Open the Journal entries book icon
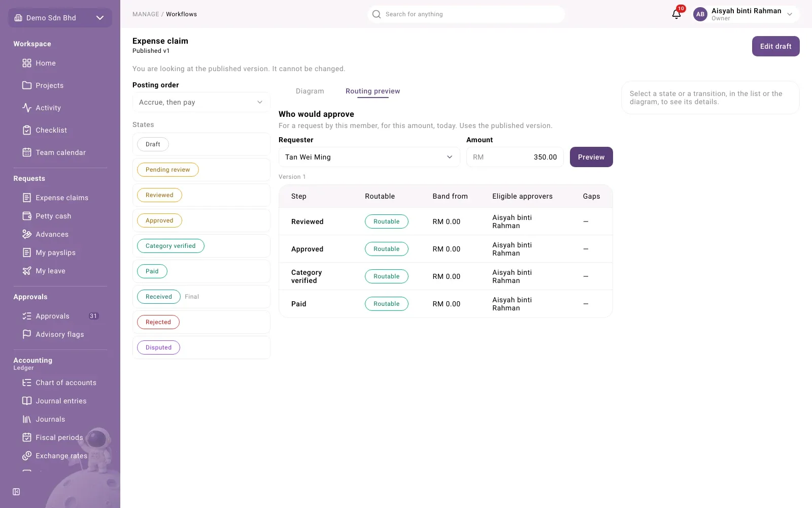The image size is (812, 508). [27, 401]
